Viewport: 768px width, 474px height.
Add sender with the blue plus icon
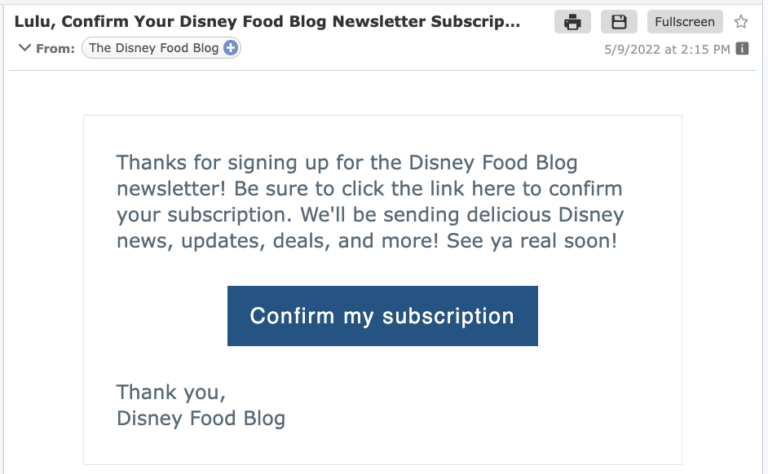pyautogui.click(x=231, y=48)
